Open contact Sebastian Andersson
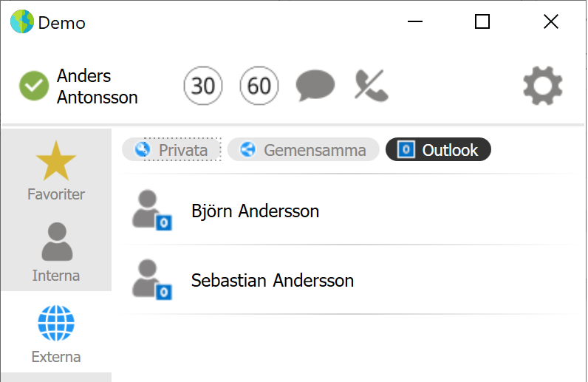The height and width of the screenshot is (382, 588). click(x=349, y=280)
